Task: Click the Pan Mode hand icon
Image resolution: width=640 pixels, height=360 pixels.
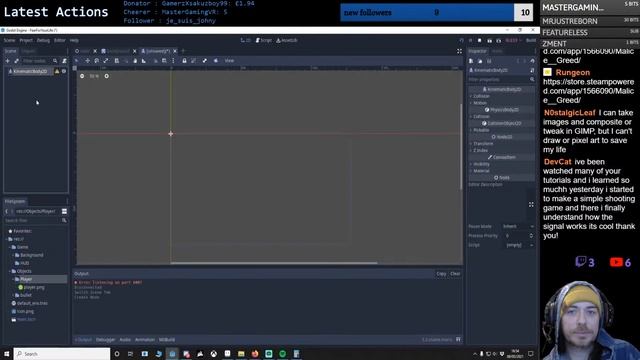Action: [135, 61]
